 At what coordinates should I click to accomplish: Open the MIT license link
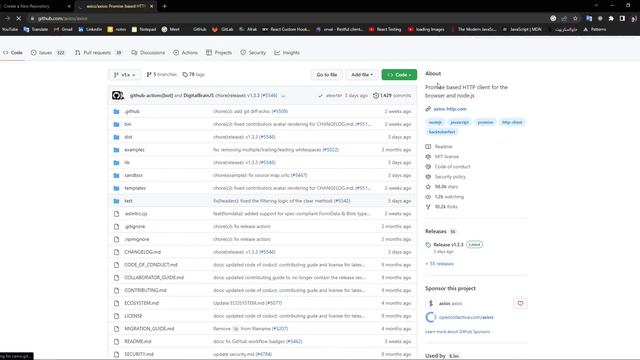click(x=447, y=157)
